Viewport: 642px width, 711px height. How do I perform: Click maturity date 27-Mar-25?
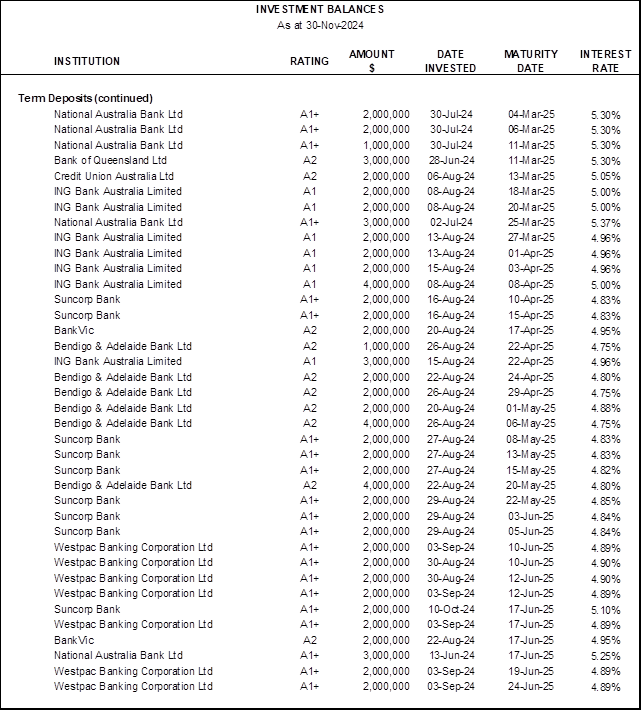pos(531,238)
